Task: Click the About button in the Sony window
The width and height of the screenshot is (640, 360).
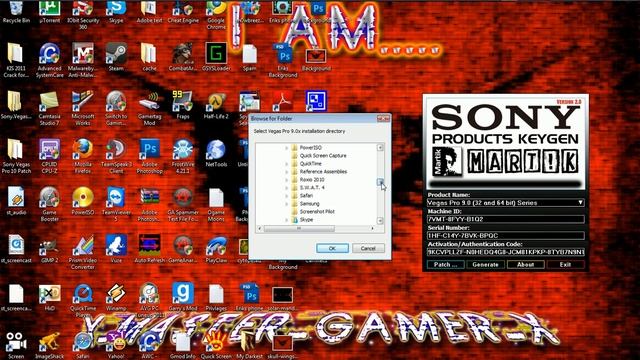Action: point(525,264)
